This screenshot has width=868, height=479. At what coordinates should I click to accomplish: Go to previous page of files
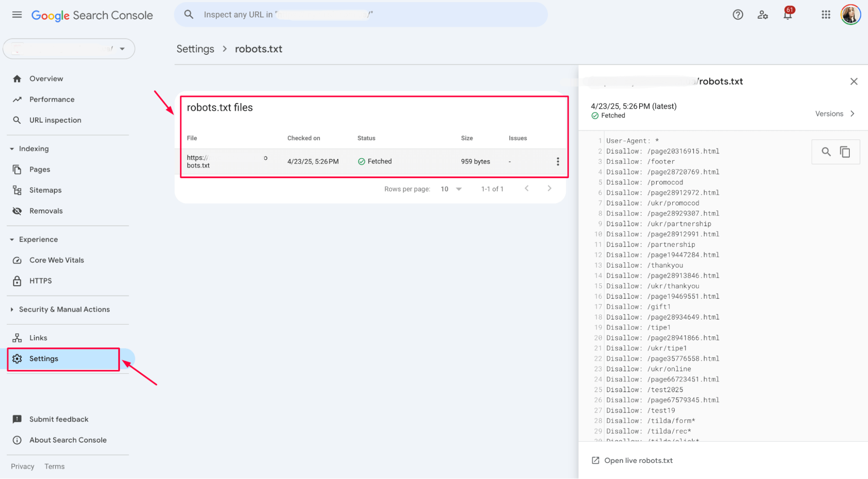(x=527, y=189)
